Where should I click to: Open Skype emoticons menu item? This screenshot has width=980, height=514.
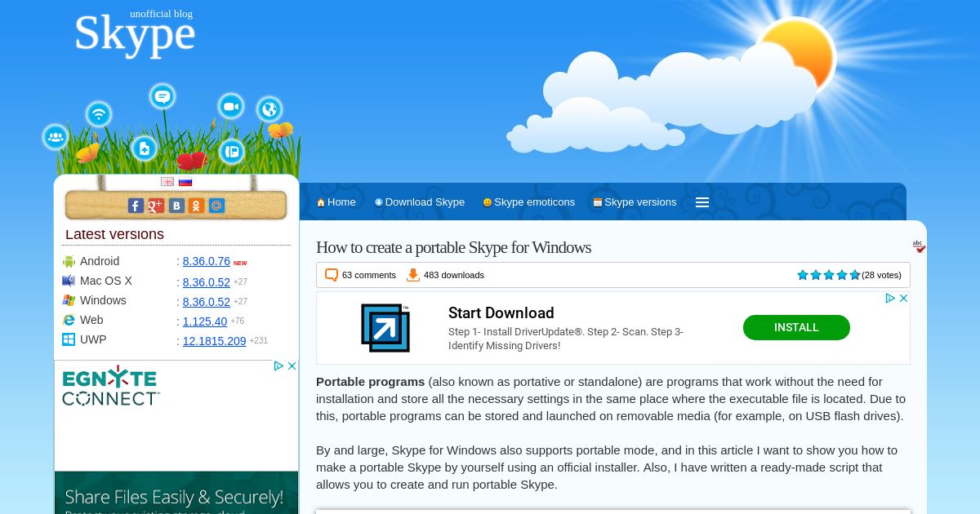[529, 202]
